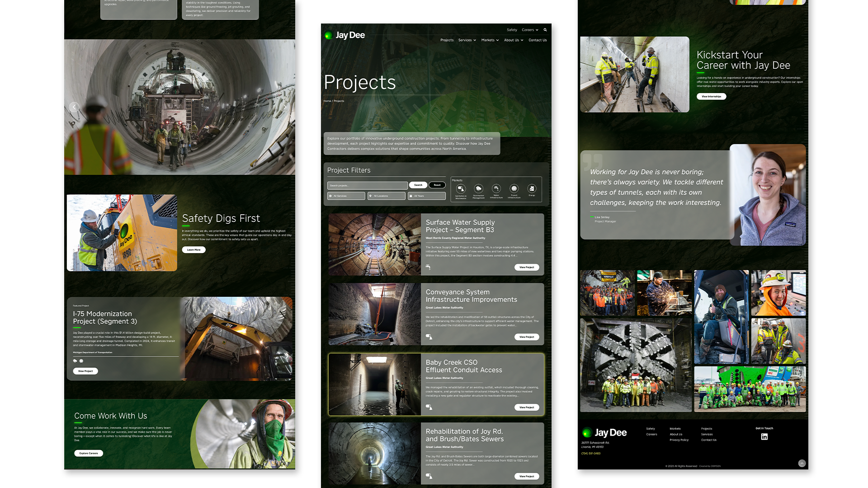Click the footer phone number (734) 591-3400
Screen dimensions: 868x488
pos(591,453)
